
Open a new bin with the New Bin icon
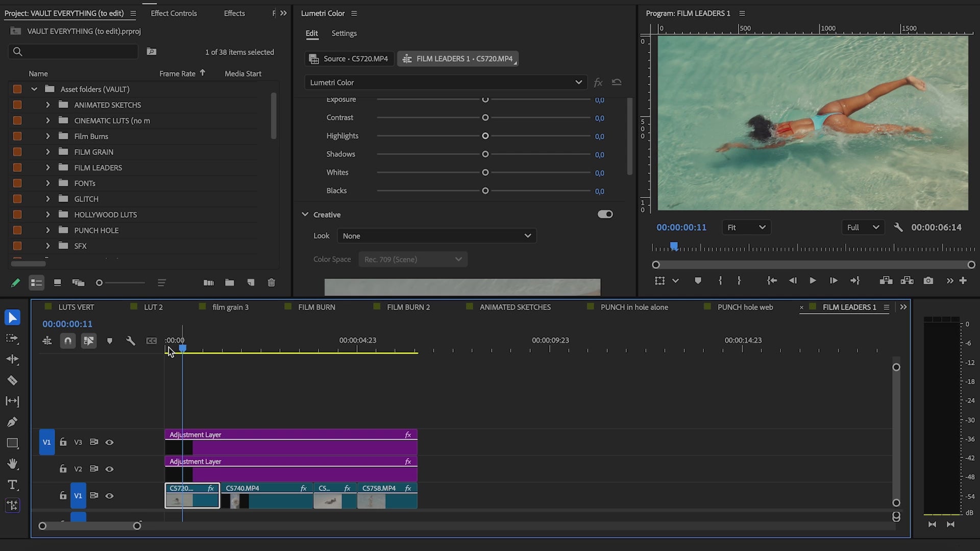pyautogui.click(x=229, y=282)
